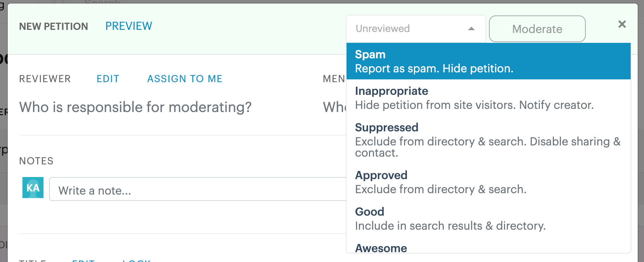
Task: Select Approved from status list
Action: (488, 182)
